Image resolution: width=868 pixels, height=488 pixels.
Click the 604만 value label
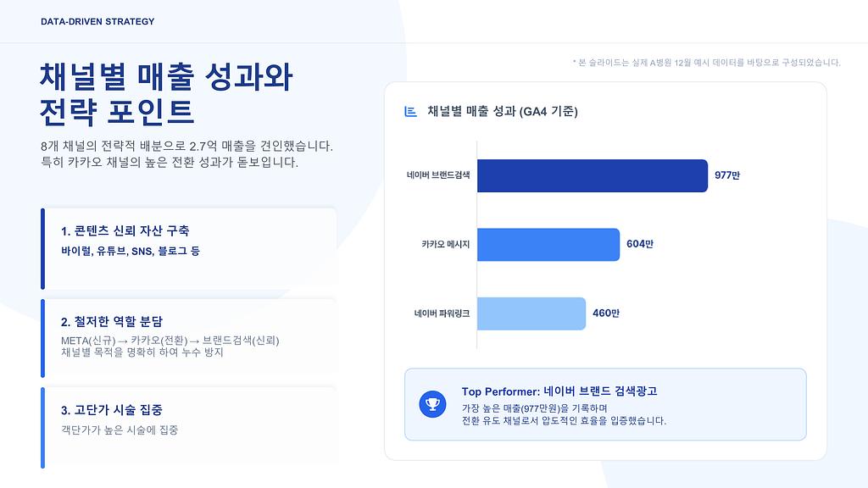click(x=640, y=244)
